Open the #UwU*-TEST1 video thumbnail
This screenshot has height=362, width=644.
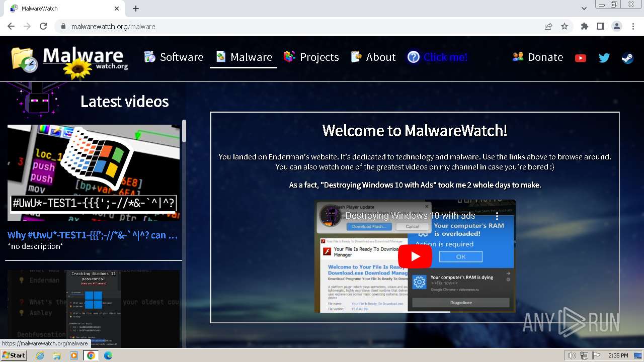pyautogui.click(x=94, y=173)
